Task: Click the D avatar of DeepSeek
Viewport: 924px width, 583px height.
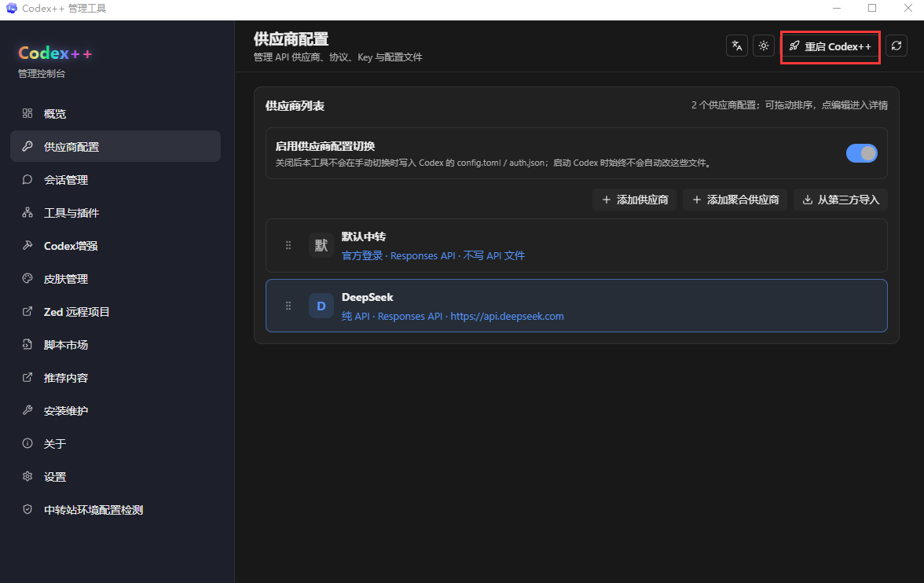Action: click(321, 306)
